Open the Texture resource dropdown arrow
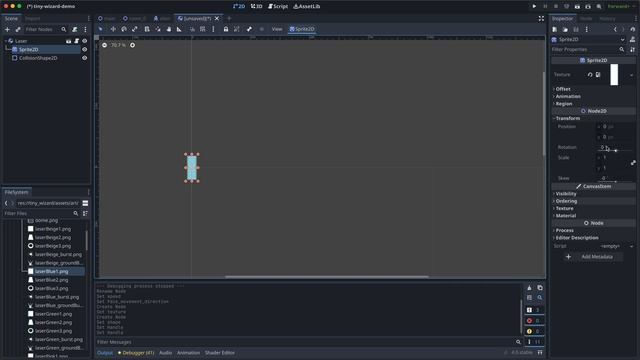The width and height of the screenshot is (640, 360). tap(631, 75)
